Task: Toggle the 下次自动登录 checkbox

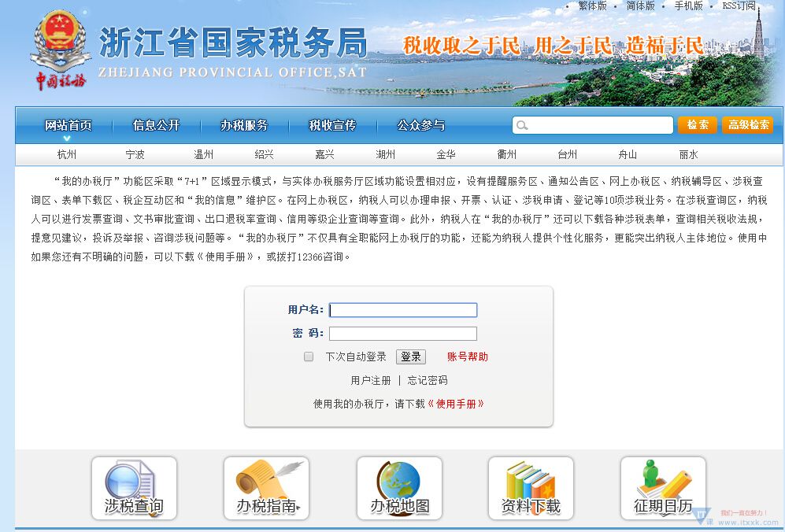Action: click(x=309, y=357)
